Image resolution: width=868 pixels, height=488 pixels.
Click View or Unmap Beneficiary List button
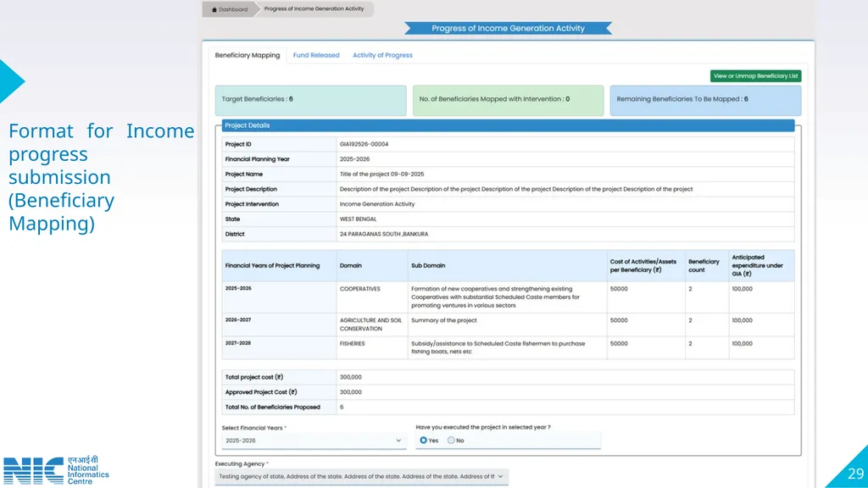point(755,75)
